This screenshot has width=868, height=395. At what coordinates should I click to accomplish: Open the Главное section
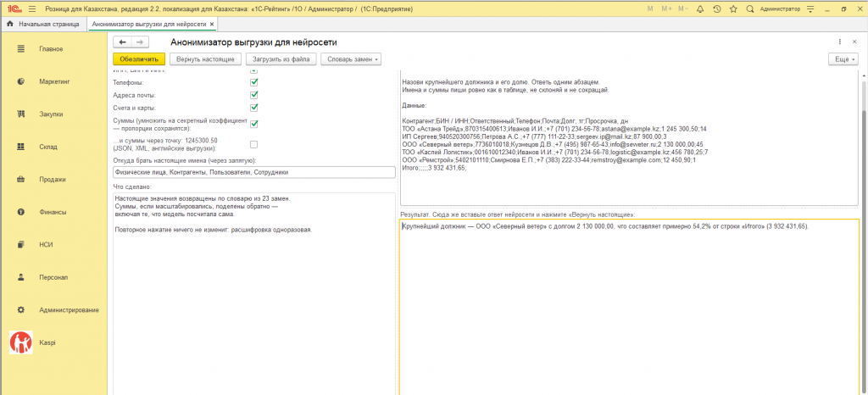click(51, 48)
